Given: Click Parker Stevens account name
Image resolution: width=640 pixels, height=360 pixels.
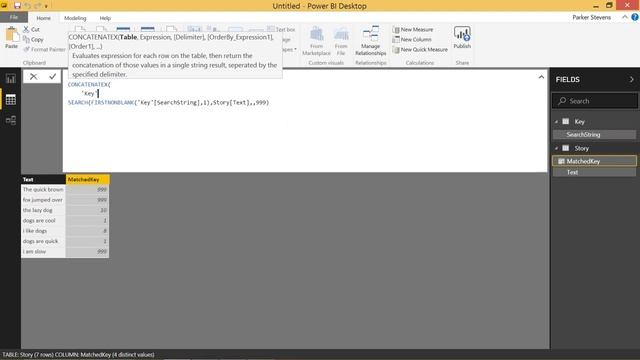Looking at the screenshot, I should 591,17.
